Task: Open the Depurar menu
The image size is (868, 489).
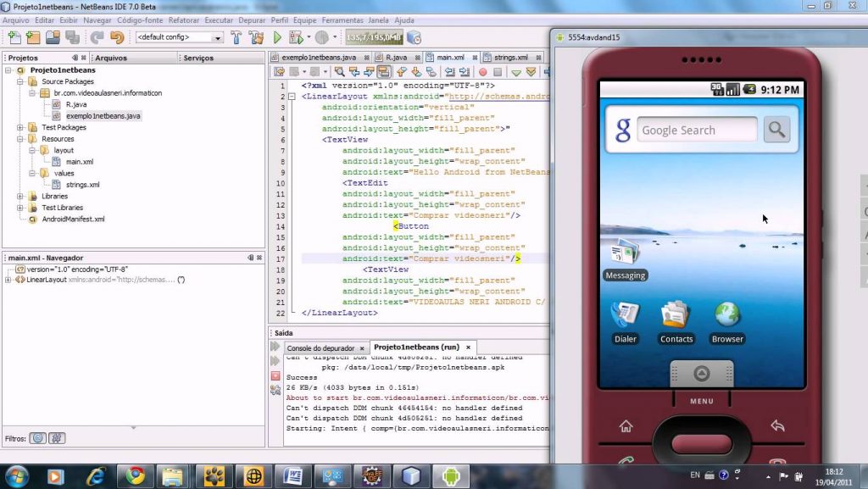Action: (252, 19)
